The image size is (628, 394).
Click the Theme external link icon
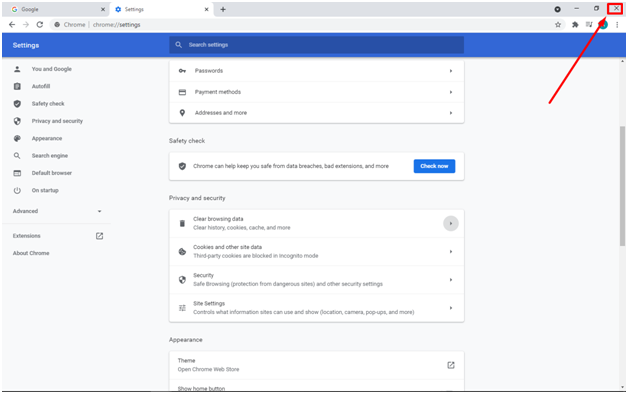click(451, 365)
